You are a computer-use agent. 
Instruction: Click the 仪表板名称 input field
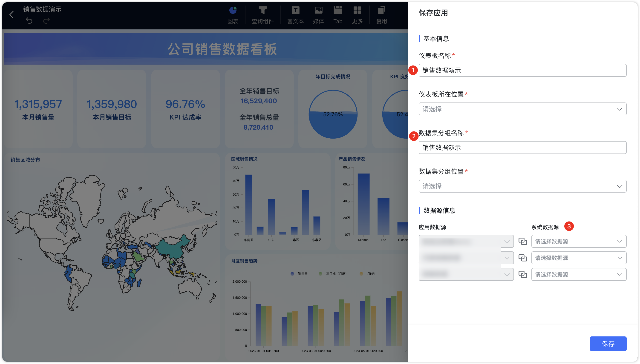522,70
